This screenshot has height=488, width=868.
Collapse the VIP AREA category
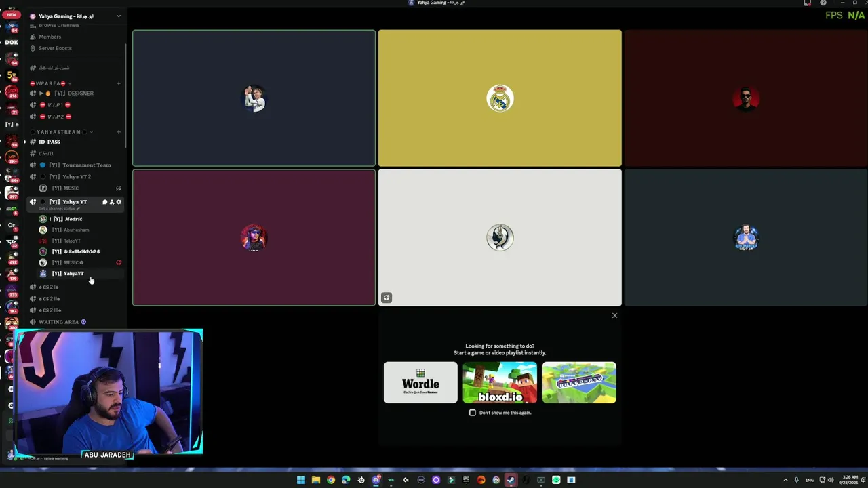coord(49,83)
